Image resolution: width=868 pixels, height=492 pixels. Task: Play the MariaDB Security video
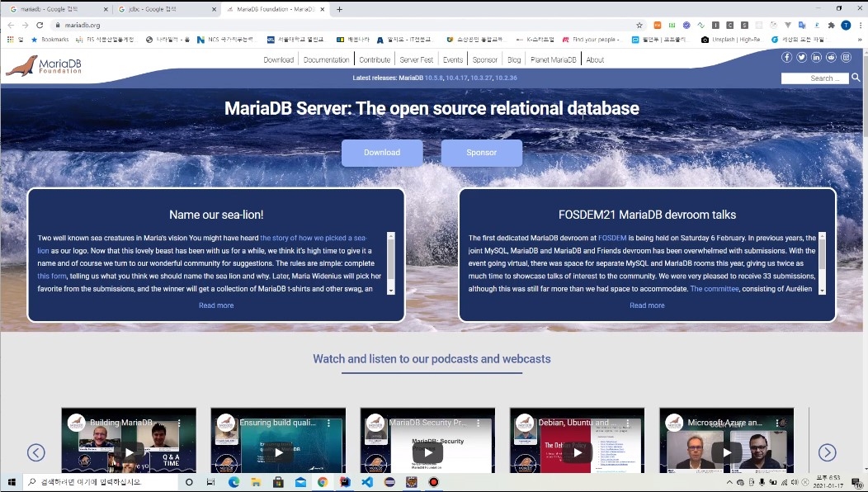pos(428,452)
